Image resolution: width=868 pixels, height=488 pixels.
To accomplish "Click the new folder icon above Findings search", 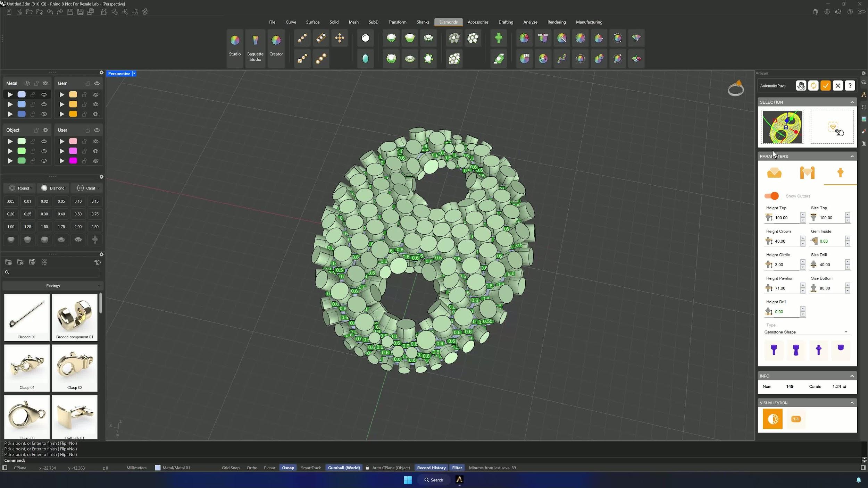I will tap(8, 262).
